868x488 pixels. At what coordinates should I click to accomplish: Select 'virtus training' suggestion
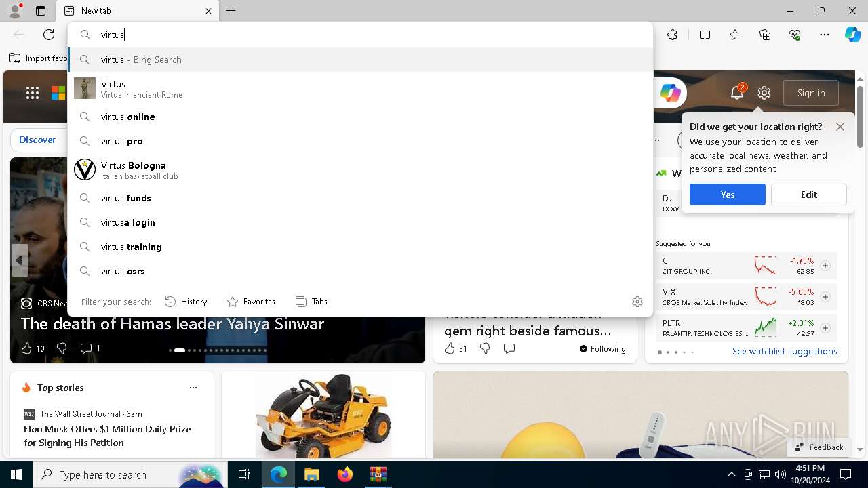360,247
